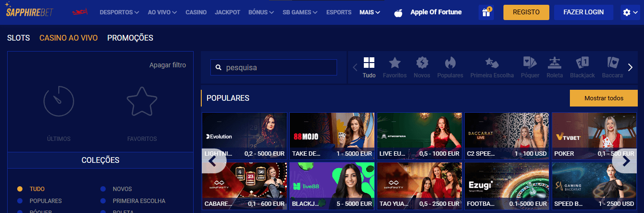Viewport: 644px width, 213px height.
Task: Open the Favoritos star in sidebar
Action: (x=142, y=101)
